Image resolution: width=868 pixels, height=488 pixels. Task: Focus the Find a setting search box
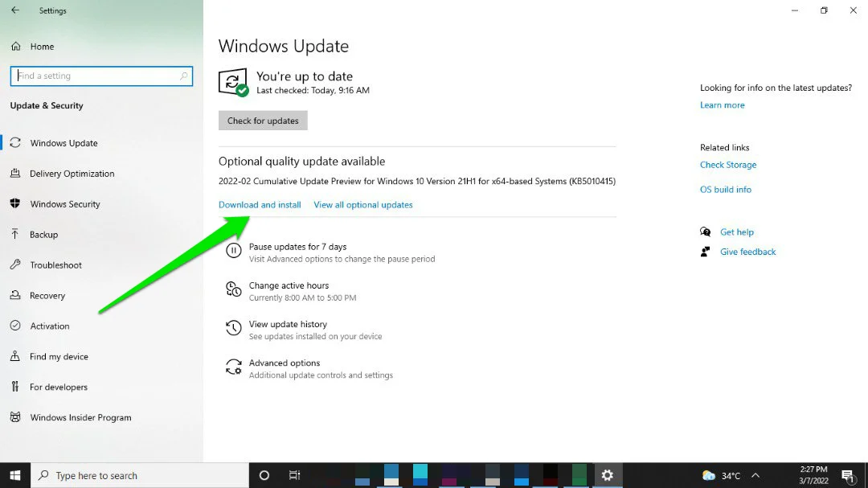[x=101, y=76]
